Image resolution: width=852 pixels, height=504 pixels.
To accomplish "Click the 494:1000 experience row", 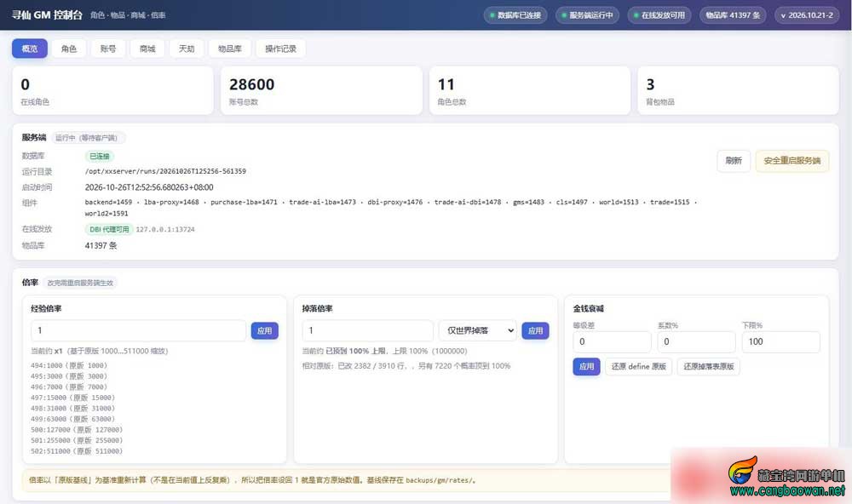I will pyautogui.click(x=69, y=365).
